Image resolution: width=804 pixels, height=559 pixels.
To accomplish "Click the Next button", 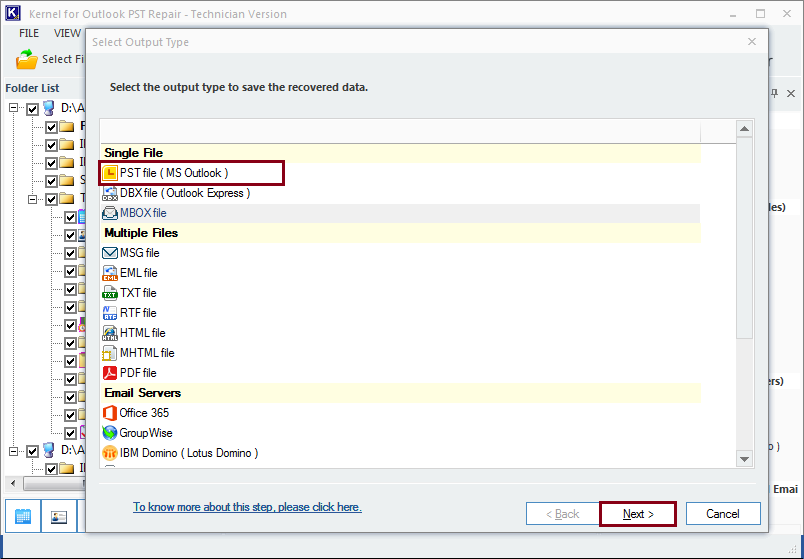I will tap(638, 514).
